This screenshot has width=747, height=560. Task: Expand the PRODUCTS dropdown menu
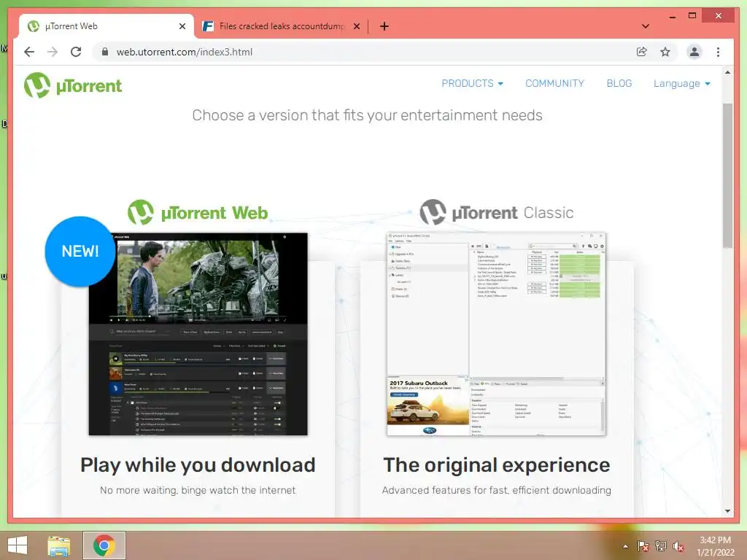[x=472, y=83]
